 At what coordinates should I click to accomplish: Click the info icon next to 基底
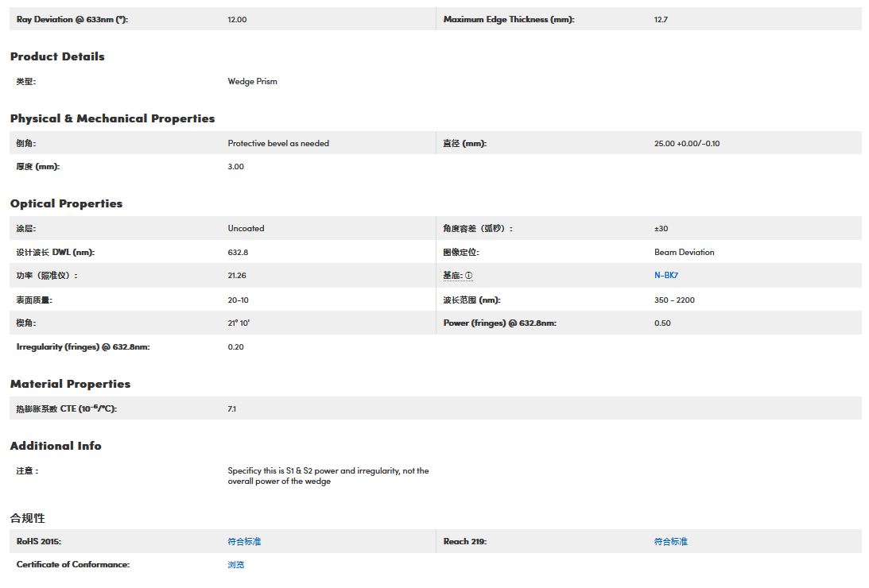(469, 276)
